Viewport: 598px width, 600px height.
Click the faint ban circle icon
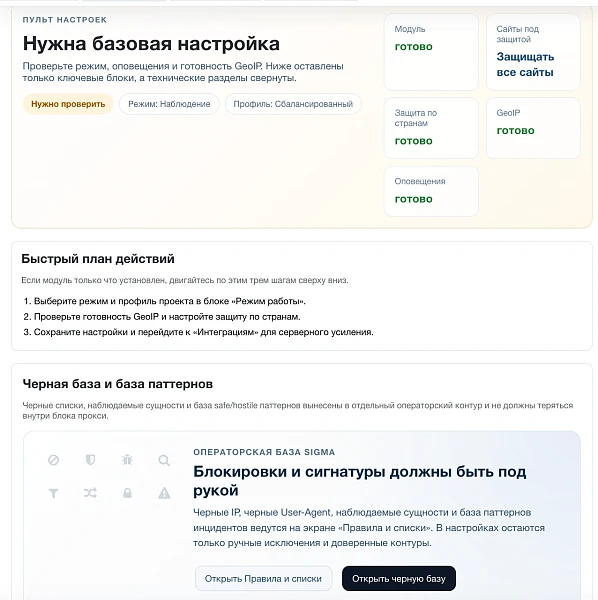pos(54,460)
